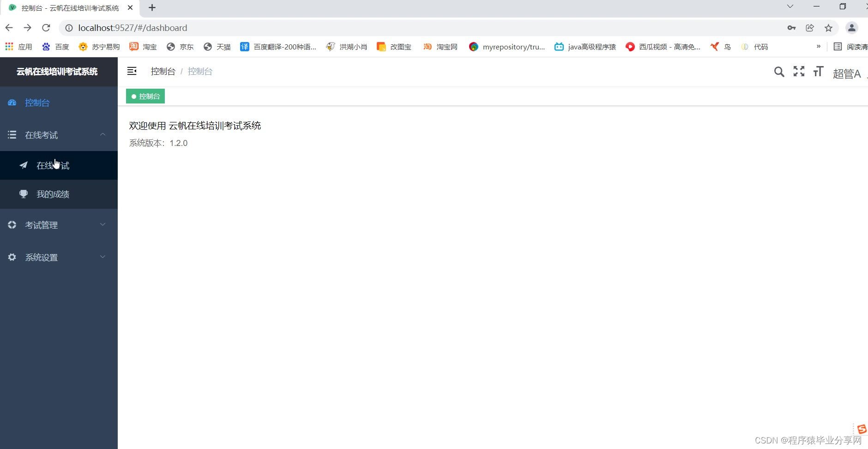This screenshot has height=449, width=868.
Task: Click the 云帆在线培训考试系统 sidebar logo title
Action: tap(57, 72)
